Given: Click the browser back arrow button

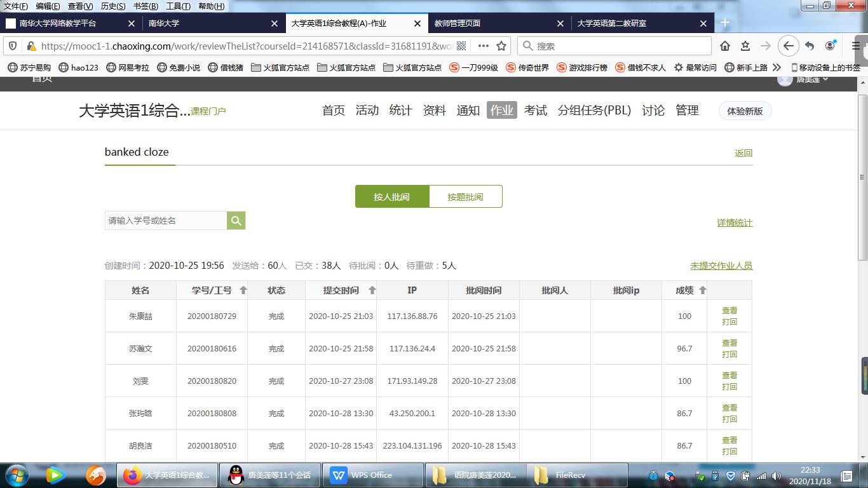Looking at the screenshot, I should [x=788, y=46].
